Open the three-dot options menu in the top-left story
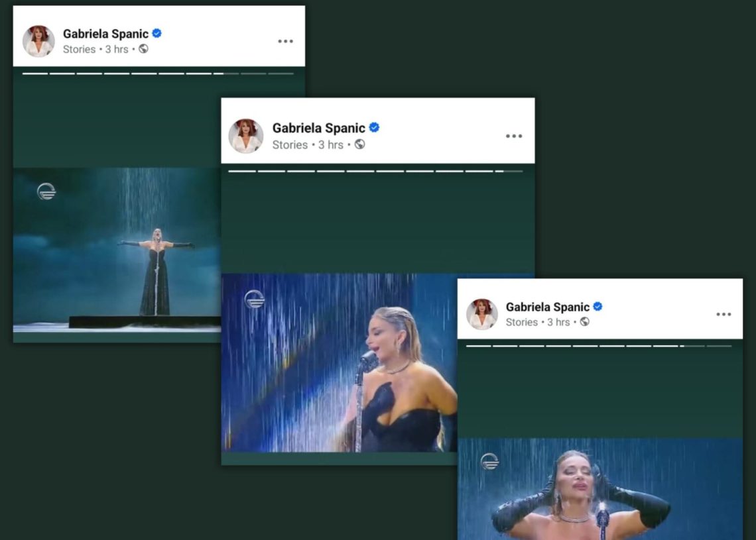This screenshot has height=540, width=756. (x=285, y=41)
